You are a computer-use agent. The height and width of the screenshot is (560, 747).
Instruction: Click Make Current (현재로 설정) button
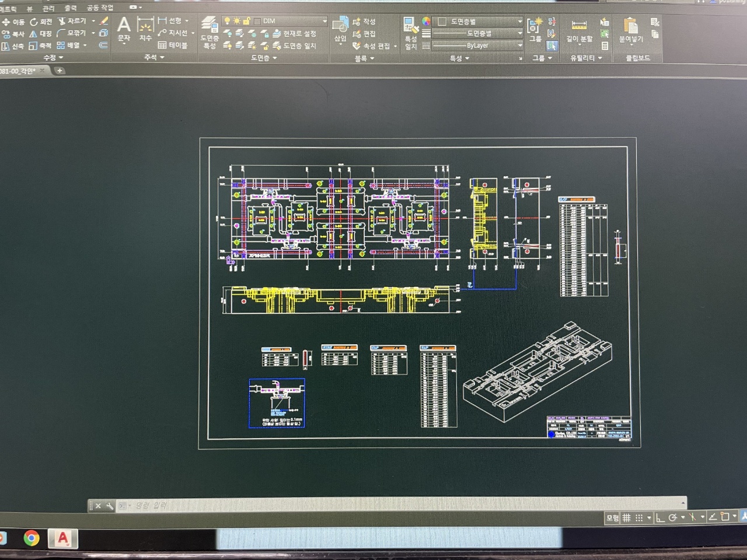pos(294,34)
